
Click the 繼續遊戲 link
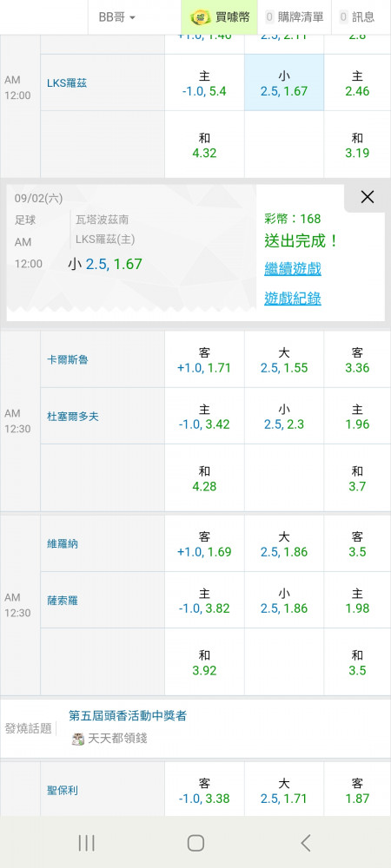[x=293, y=269]
